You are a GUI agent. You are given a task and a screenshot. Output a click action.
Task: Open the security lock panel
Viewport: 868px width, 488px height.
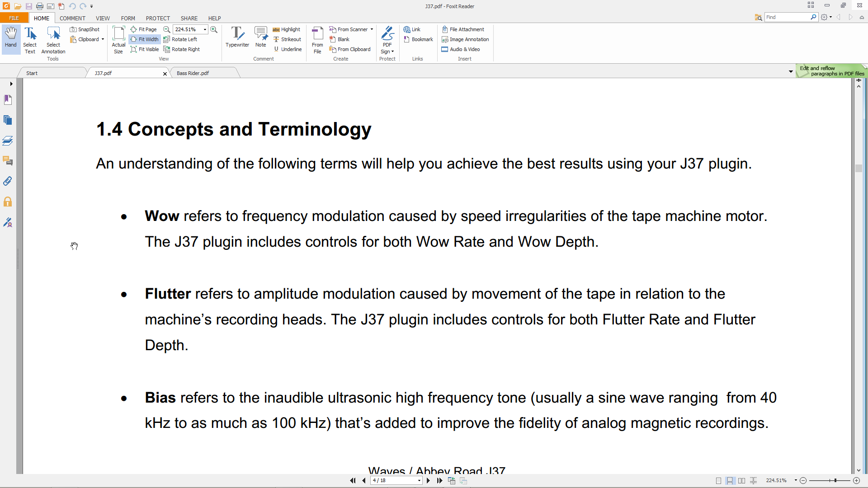(x=8, y=202)
